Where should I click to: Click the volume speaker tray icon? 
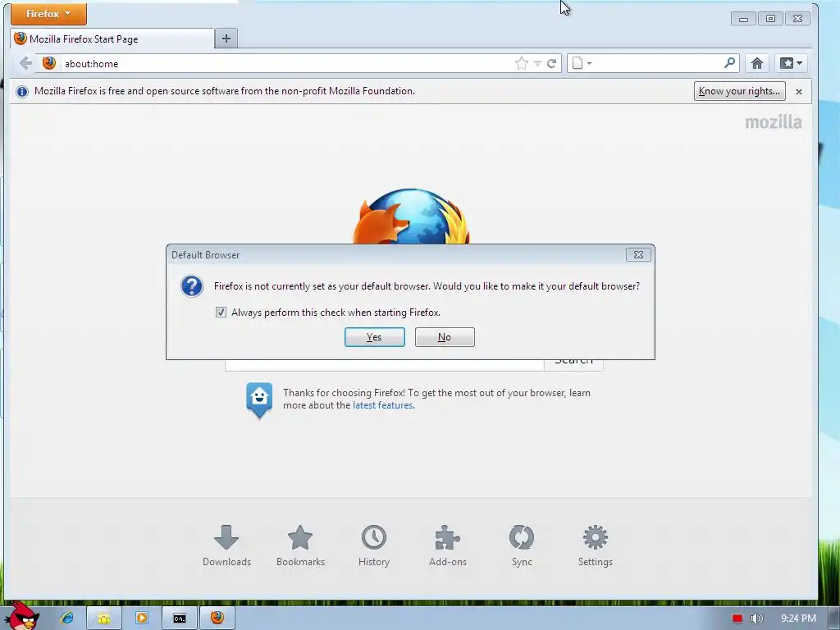756,619
